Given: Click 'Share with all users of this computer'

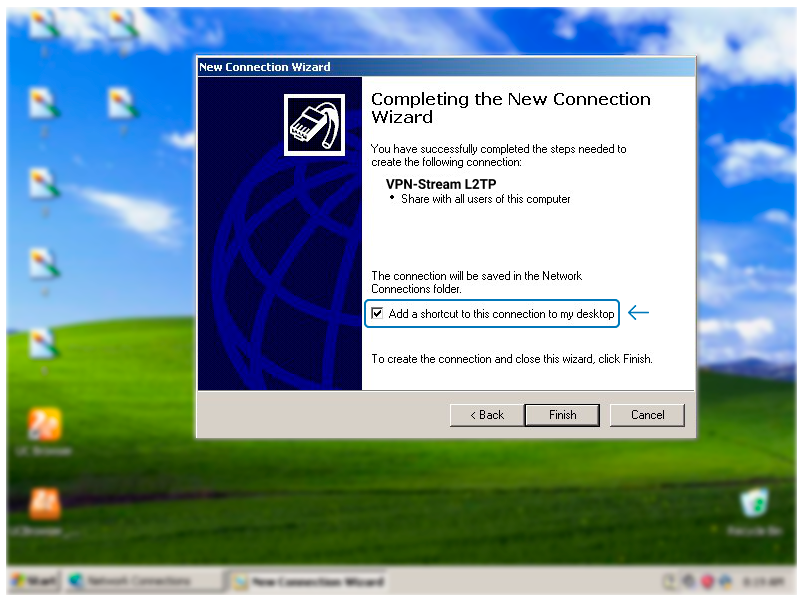Looking at the screenshot, I should click(485, 199).
